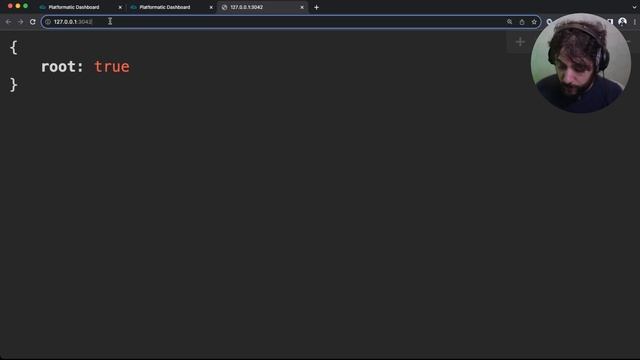Open the side panel icon
The width and height of the screenshot is (640, 360).
pyautogui.click(x=610, y=22)
